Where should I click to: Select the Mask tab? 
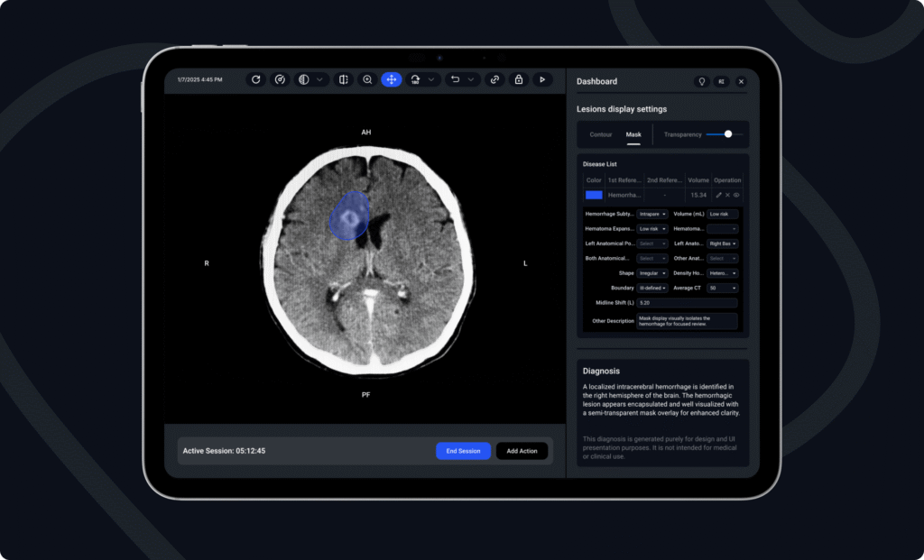[633, 134]
